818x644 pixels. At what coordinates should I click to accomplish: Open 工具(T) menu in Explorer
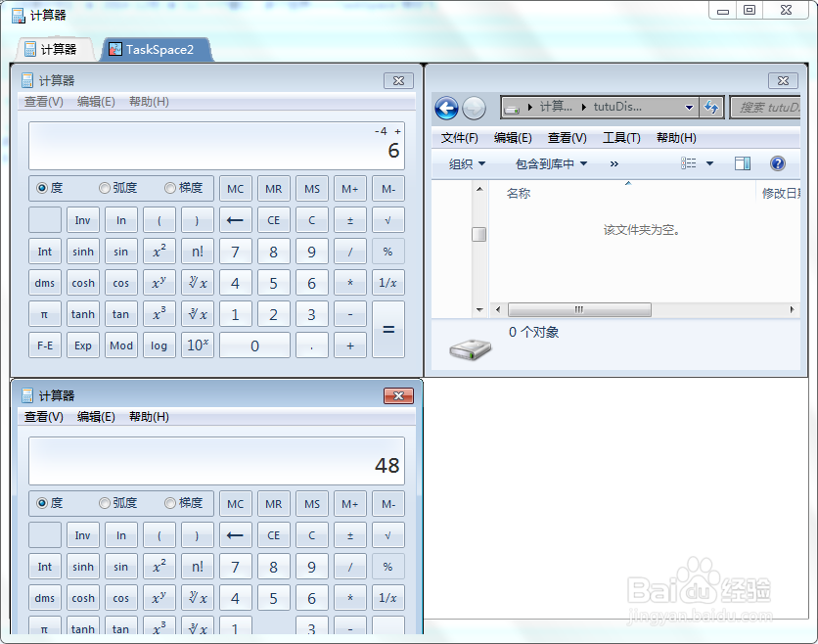(x=621, y=138)
